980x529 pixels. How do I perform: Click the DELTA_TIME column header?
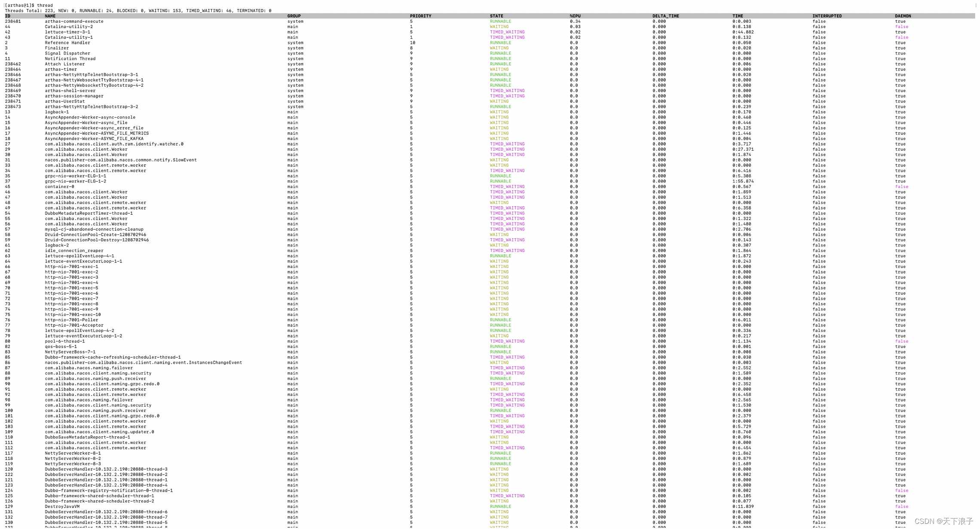666,16
